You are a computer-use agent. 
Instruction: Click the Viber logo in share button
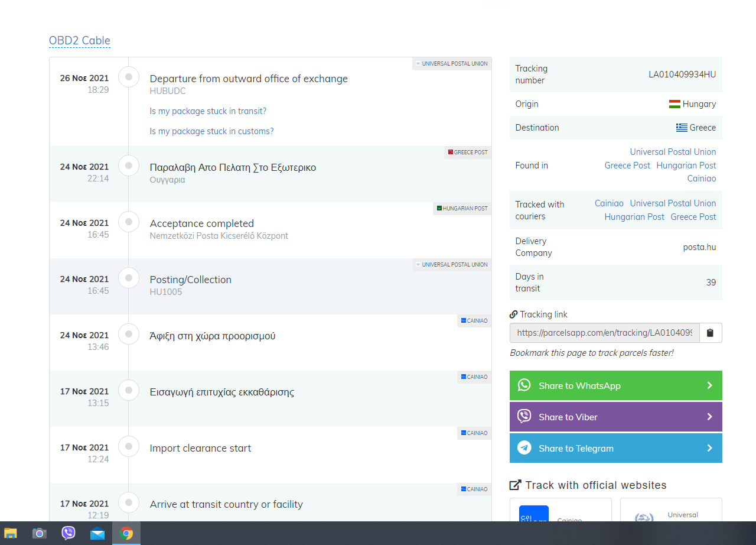tap(524, 417)
